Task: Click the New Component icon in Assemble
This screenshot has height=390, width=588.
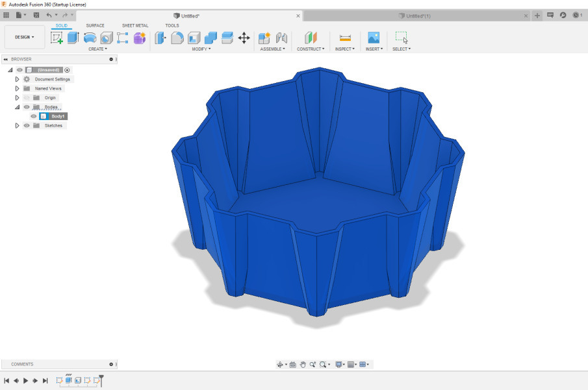Action: 264,38
